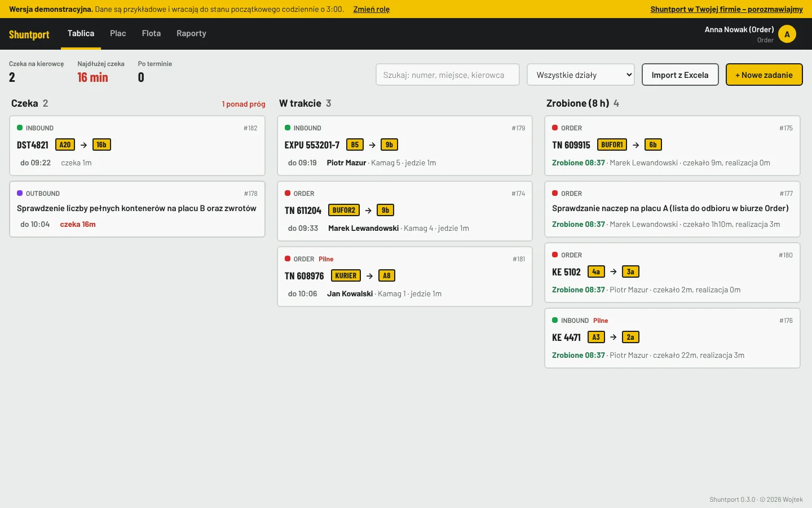The height and width of the screenshot is (508, 812).
Task: Switch to the Tablica tab
Action: tap(81, 33)
